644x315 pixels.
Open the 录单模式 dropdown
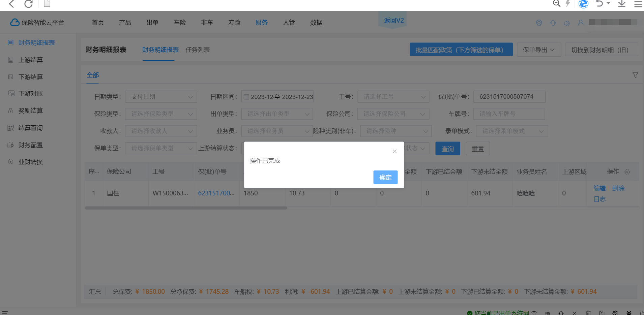click(512, 131)
